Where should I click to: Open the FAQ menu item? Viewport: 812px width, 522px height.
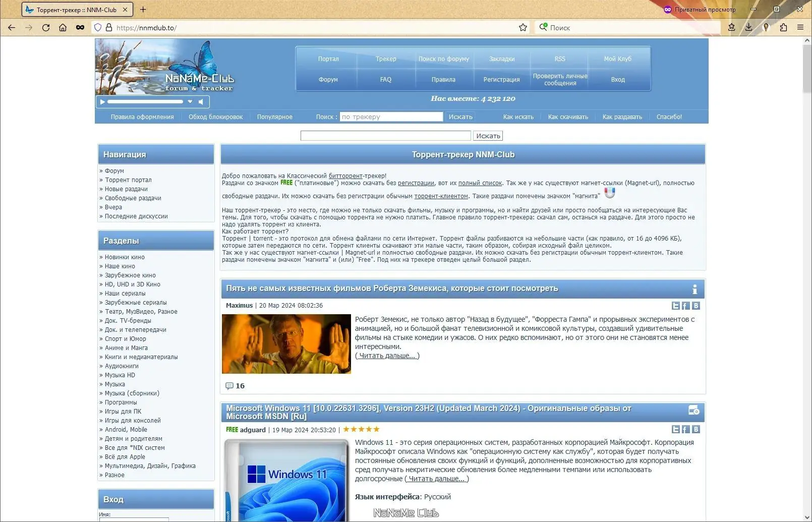coord(386,80)
